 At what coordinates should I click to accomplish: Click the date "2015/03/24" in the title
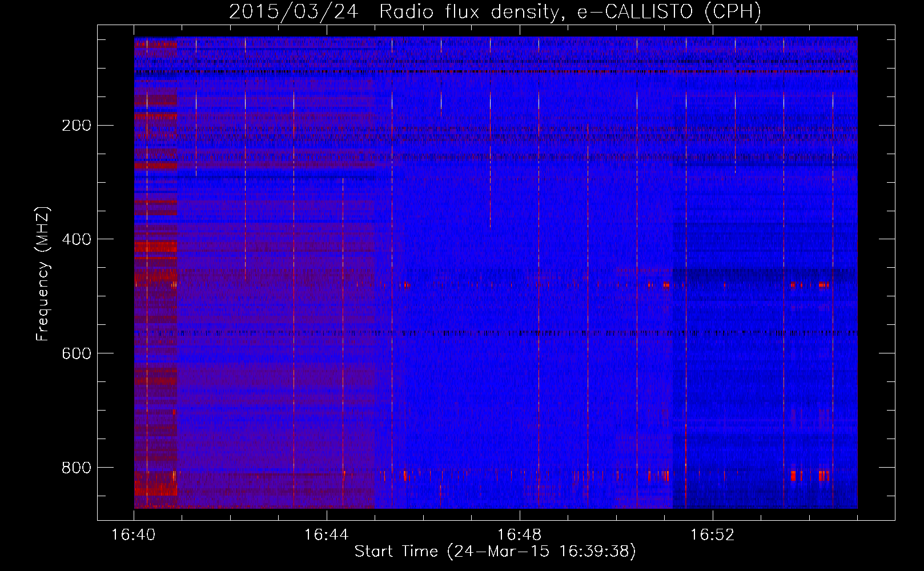[294, 11]
